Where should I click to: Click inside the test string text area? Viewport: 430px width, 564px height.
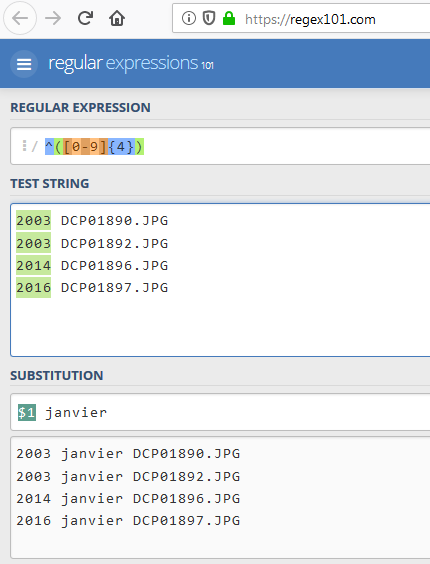[x=220, y=280]
